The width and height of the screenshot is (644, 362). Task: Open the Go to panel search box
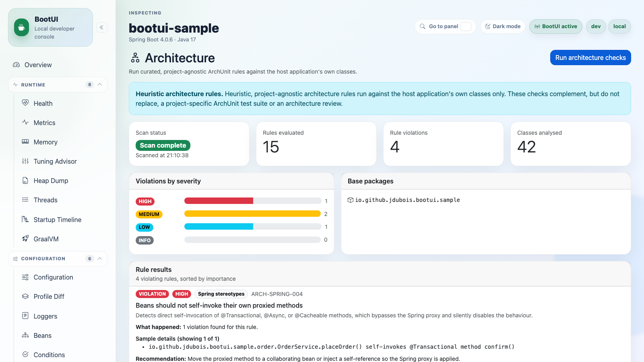click(445, 27)
